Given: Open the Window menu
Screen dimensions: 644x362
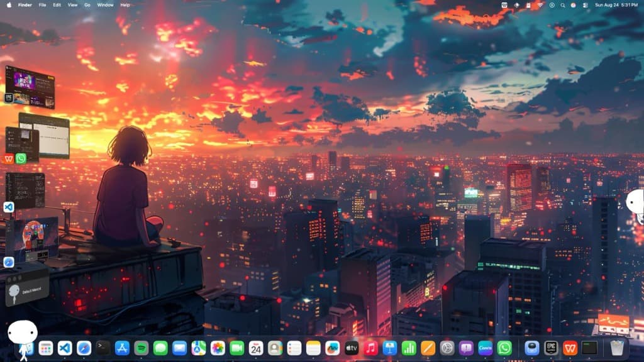Looking at the screenshot, I should (x=105, y=5).
